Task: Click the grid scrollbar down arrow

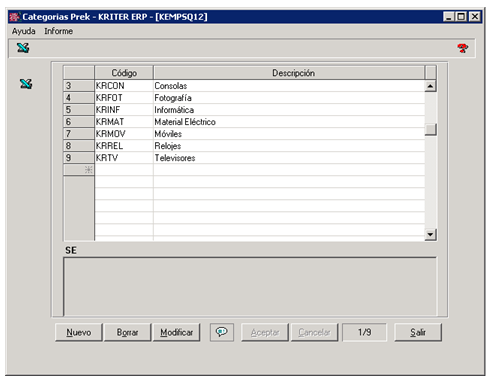Action: (x=430, y=234)
